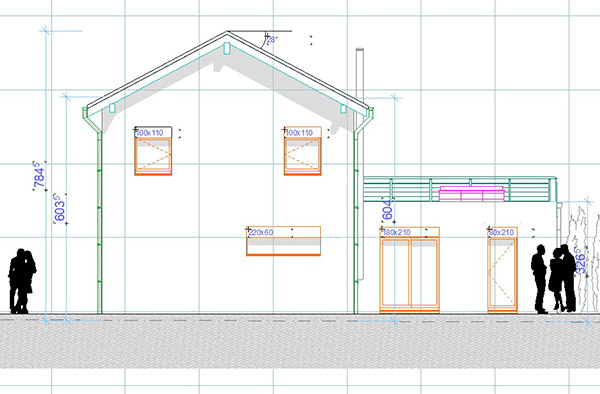Select the embracing pair silhouette near the tree

[x=562, y=278]
